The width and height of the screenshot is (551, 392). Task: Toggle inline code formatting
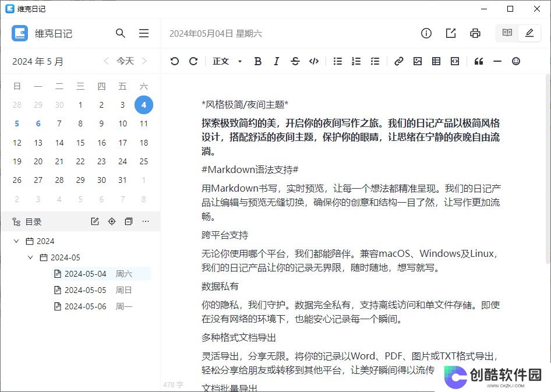pos(314,61)
